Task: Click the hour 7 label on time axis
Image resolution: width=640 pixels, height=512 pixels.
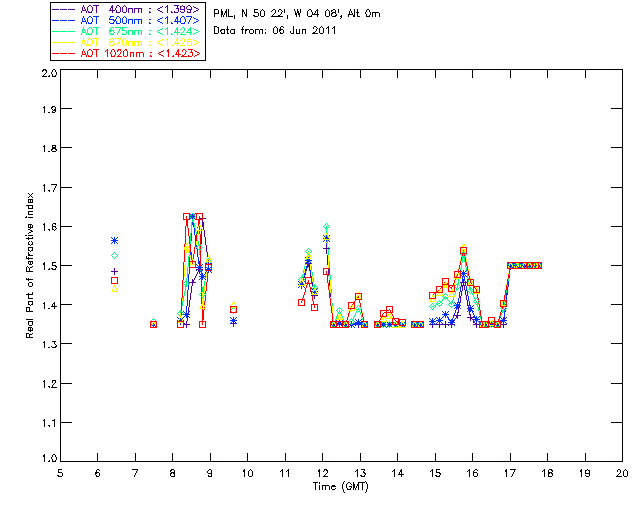Action: tap(135, 473)
